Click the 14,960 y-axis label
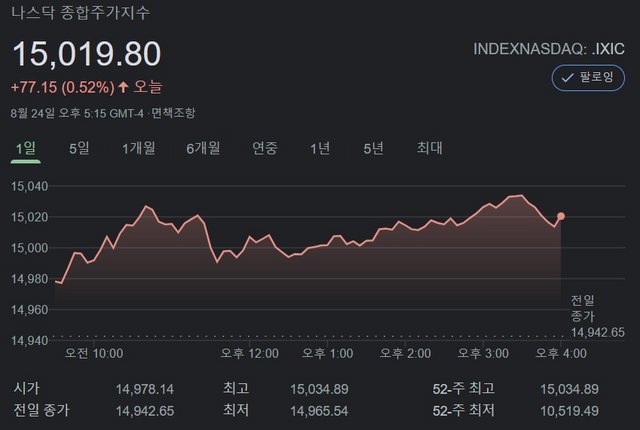 click(x=29, y=310)
